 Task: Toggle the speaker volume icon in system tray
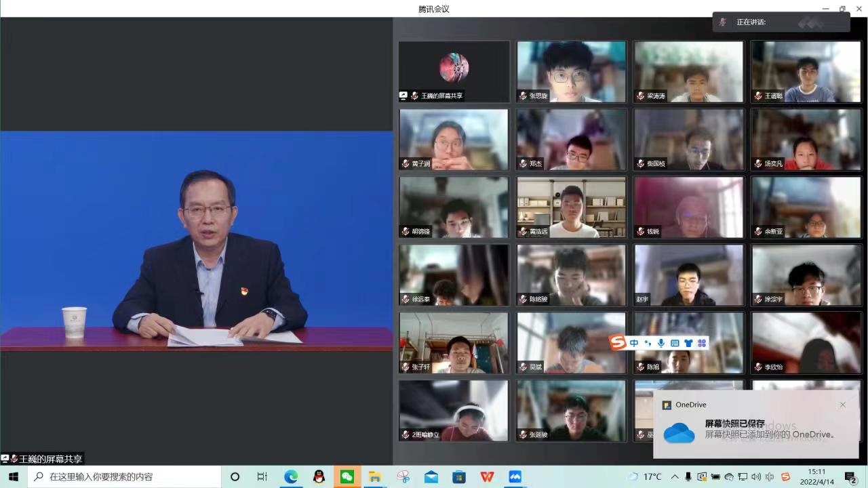[756, 476]
